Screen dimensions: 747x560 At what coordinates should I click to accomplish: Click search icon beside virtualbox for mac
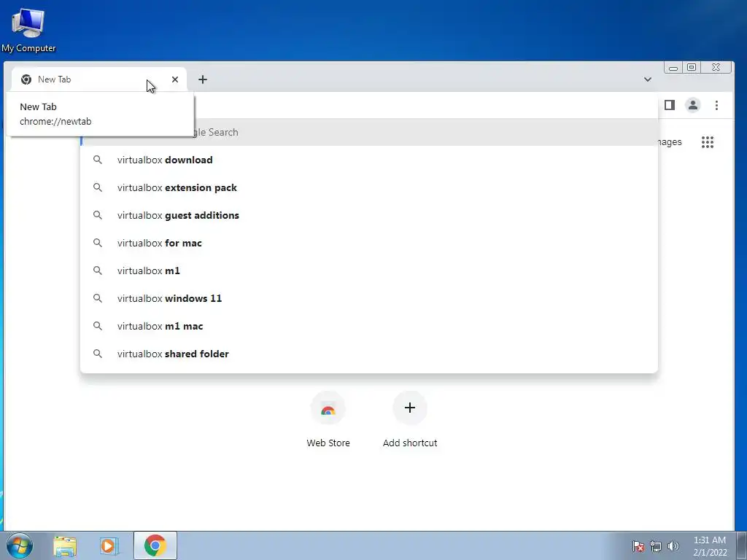tap(98, 243)
